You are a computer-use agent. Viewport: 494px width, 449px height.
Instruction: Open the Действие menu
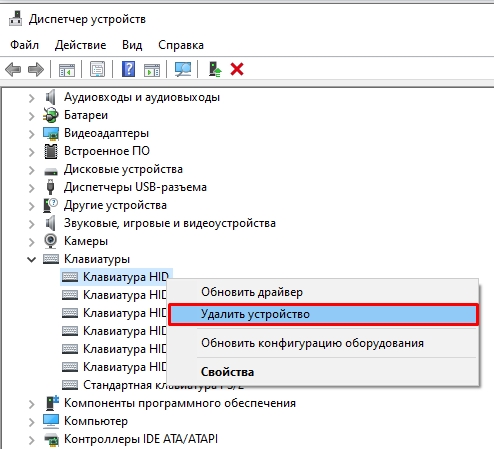[80, 45]
